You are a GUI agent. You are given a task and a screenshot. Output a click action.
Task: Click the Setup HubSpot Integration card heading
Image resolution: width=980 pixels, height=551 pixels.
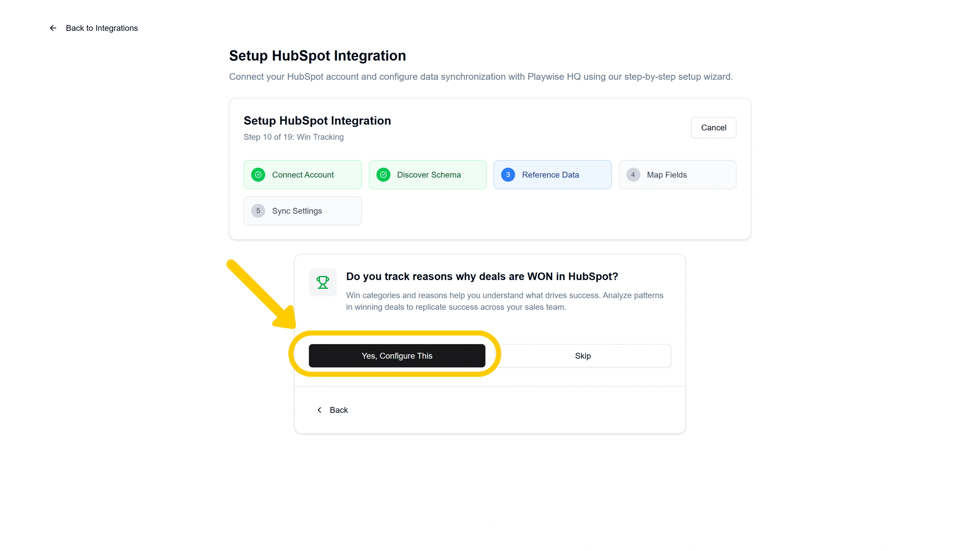coord(317,121)
